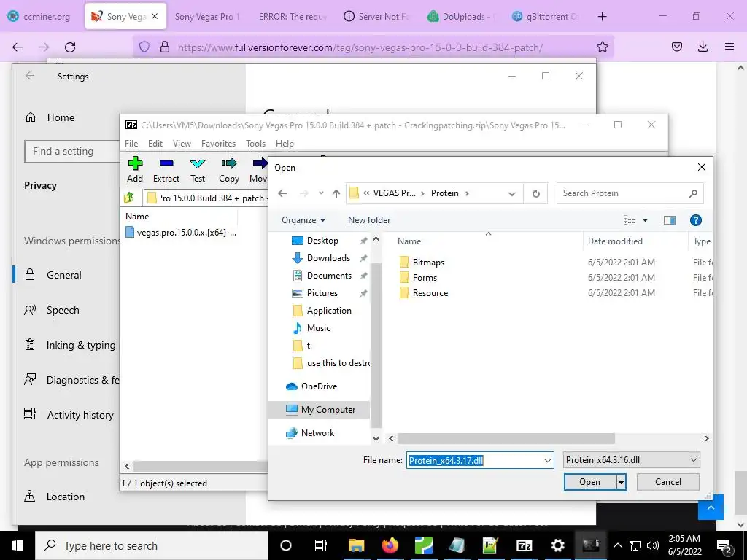Image resolution: width=747 pixels, height=560 pixels.
Task: Click the horizontal scrollbar in file list
Action: [506, 438]
